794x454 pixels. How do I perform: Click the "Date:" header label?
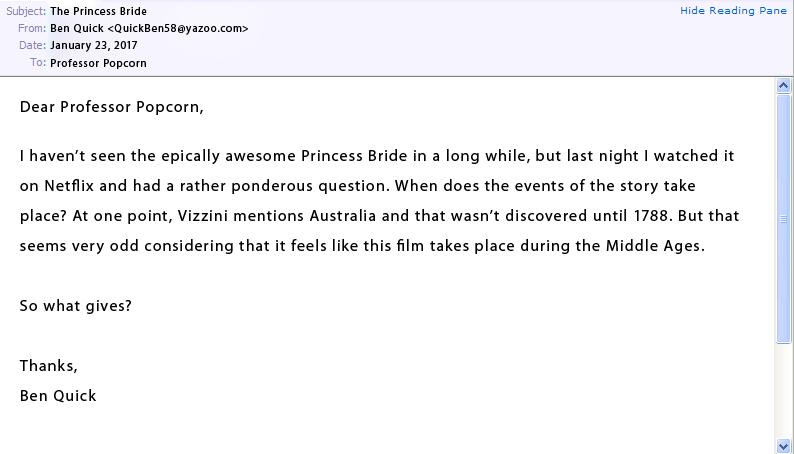pos(32,46)
